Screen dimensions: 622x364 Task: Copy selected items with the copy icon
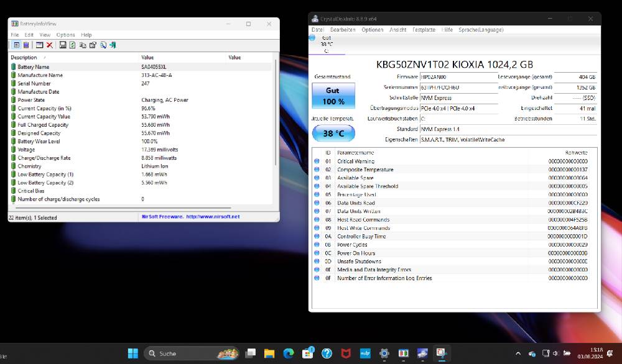click(x=83, y=45)
